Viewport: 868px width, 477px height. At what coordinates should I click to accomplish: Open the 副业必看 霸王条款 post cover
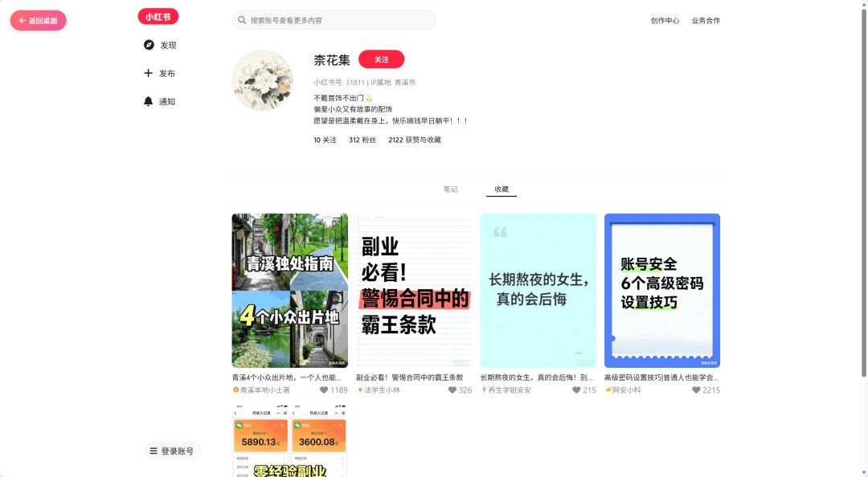coord(414,291)
